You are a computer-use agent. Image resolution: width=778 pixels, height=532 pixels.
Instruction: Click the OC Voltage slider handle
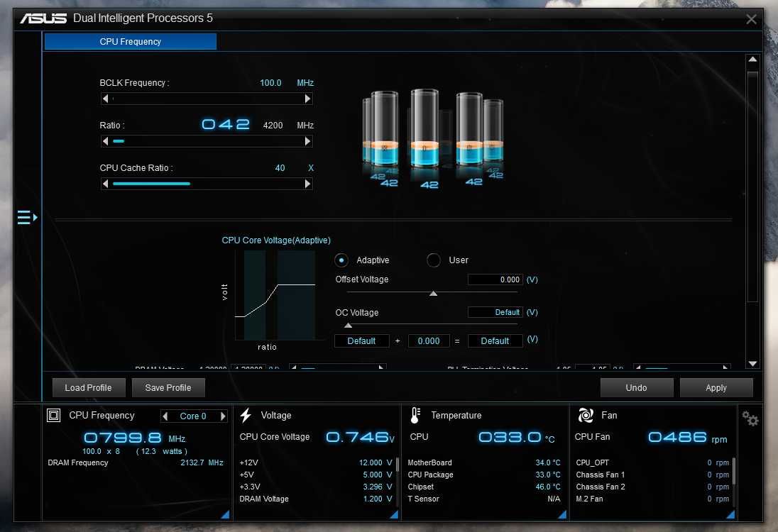(x=349, y=326)
